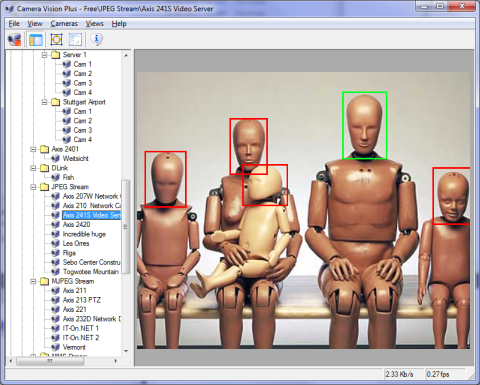This screenshot has height=385, width=480.
Task: Select Cam 1 under Server 1
Action: tap(83, 64)
